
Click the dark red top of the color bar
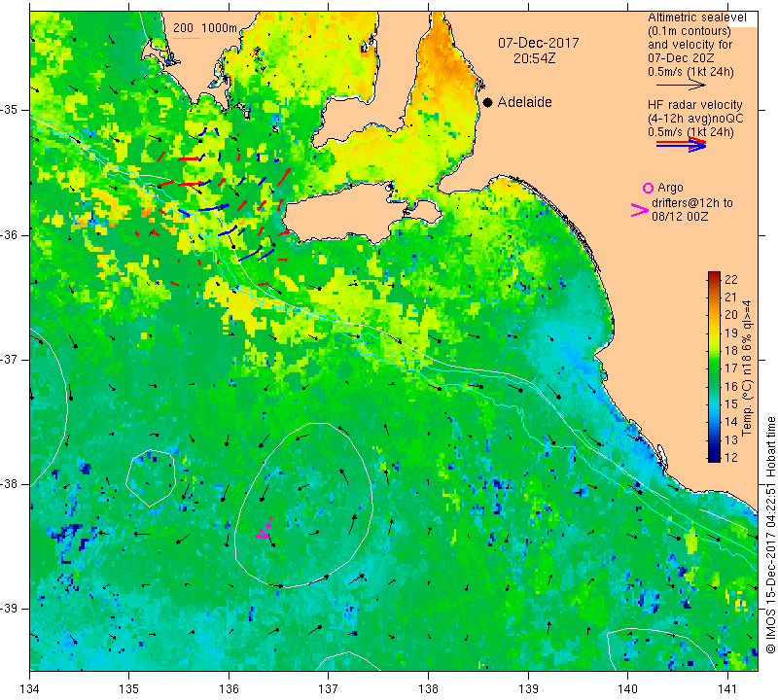[x=714, y=274]
